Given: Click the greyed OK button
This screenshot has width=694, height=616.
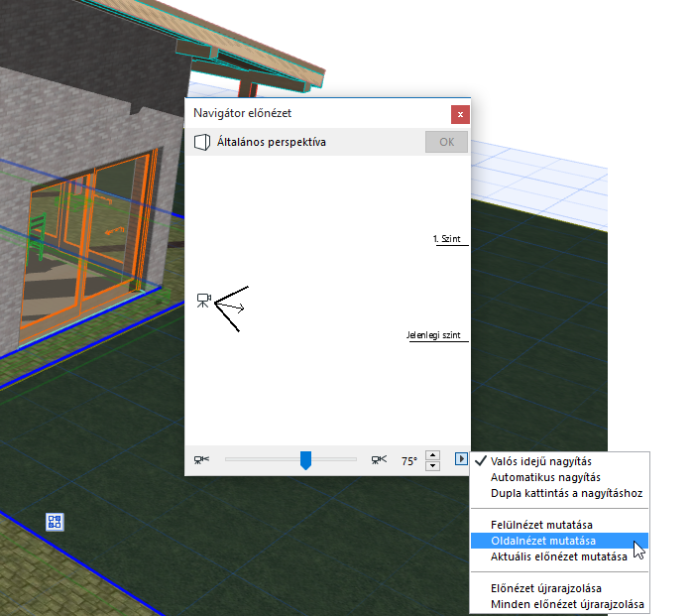Looking at the screenshot, I should pos(446,142).
